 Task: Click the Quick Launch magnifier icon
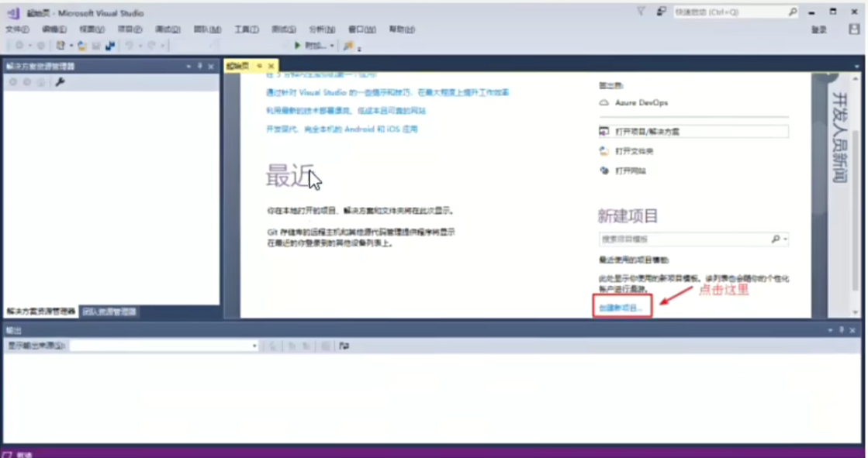point(793,12)
